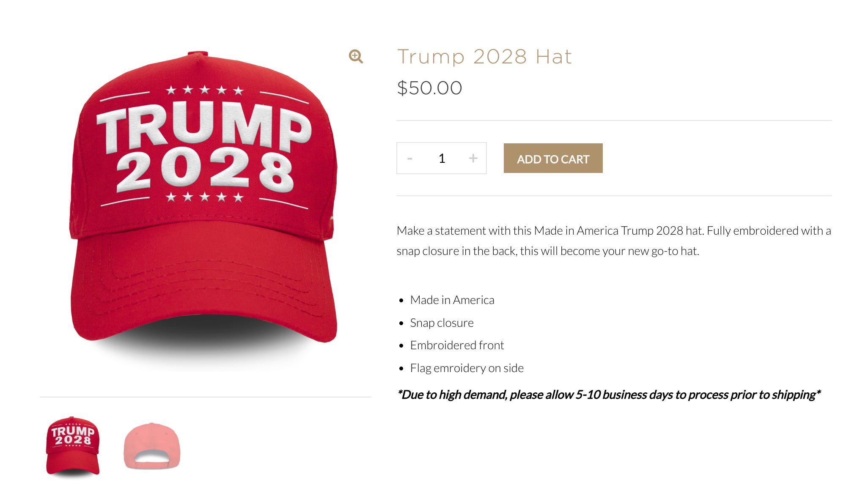
Task: Click the brim of the large hat image
Action: tap(204, 288)
